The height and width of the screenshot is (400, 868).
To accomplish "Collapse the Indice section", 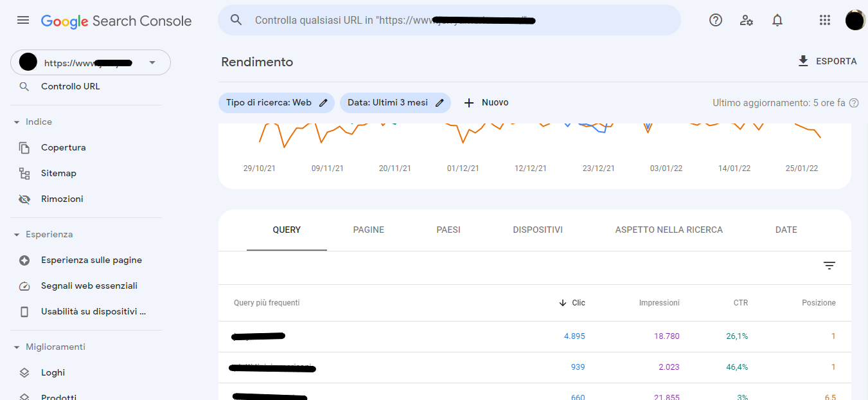I will (17, 122).
